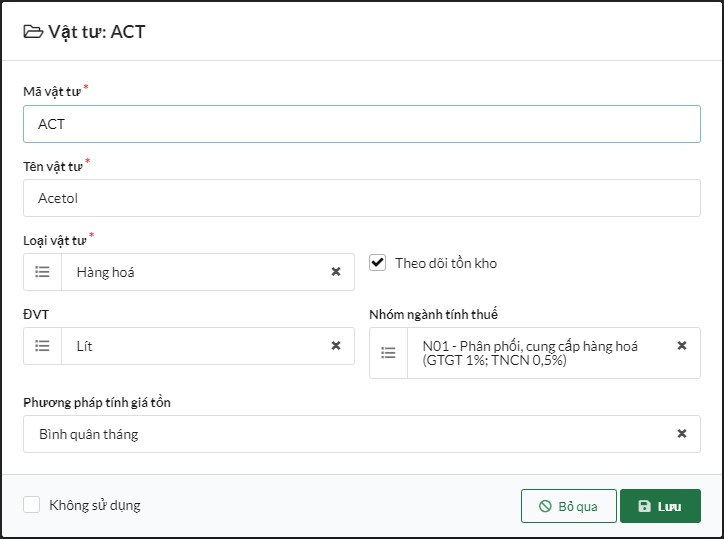
Task: Click the Tên vật tư field with Acetol
Action: pyautogui.click(x=361, y=198)
